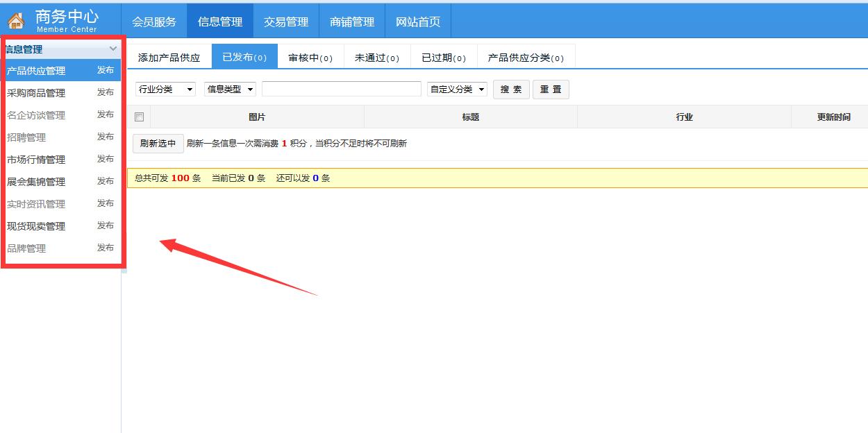Switch to the 添加产品供应 tab
This screenshot has width=868, height=433.
[169, 58]
